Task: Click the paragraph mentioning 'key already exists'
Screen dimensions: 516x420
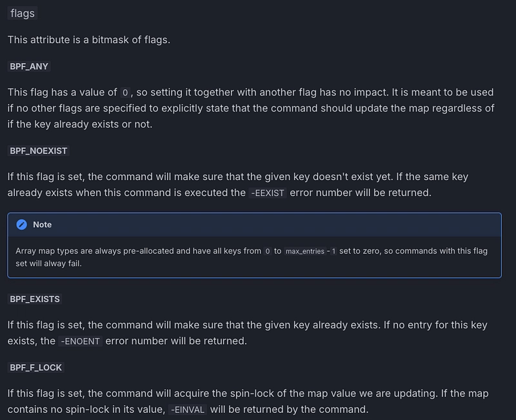Action: tap(248, 333)
